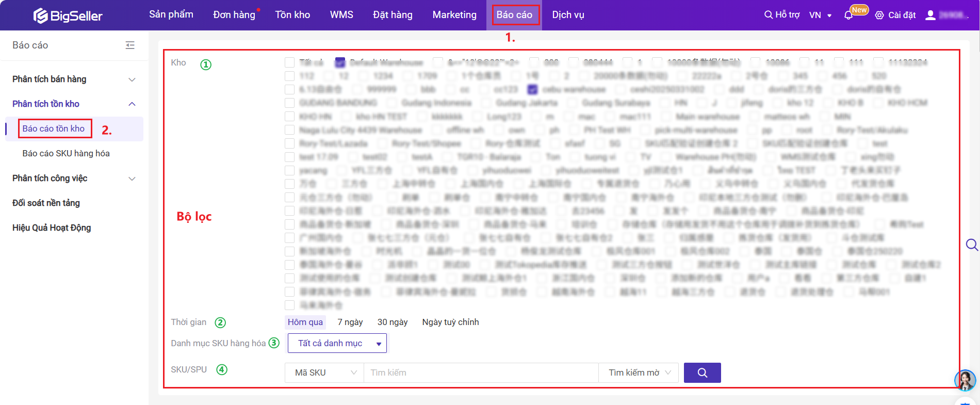Click the Tìm kiếm input field
Image resolution: width=980 pixels, height=405 pixels.
[x=481, y=372]
